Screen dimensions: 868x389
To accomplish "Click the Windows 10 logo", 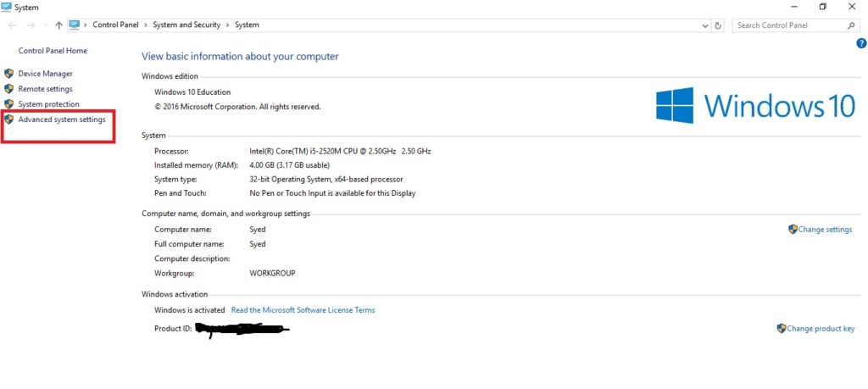I will point(755,105).
